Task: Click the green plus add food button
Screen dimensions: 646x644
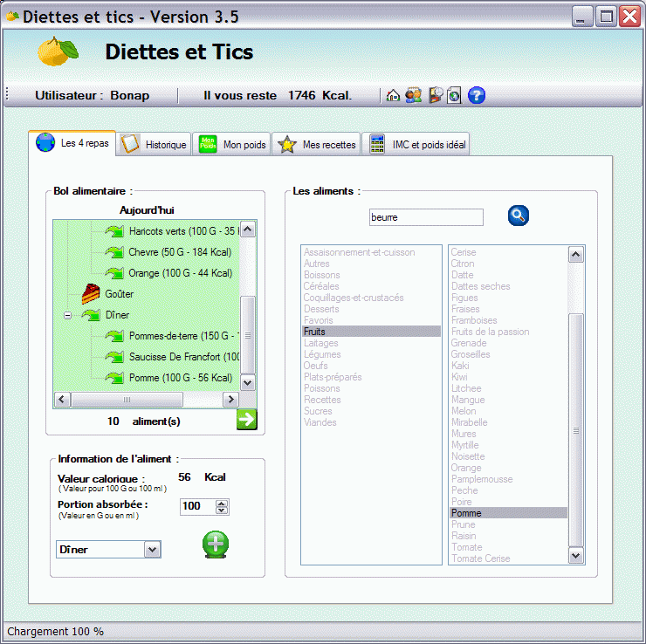Action: pyautogui.click(x=216, y=544)
